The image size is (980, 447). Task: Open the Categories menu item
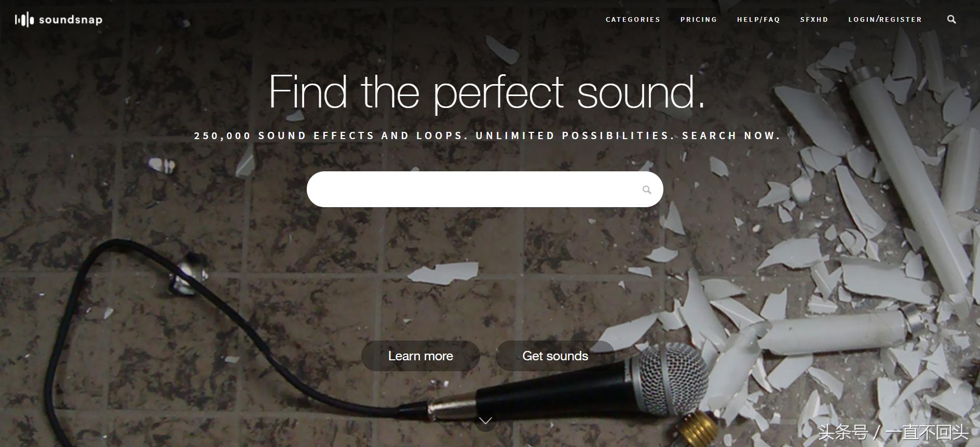(633, 19)
